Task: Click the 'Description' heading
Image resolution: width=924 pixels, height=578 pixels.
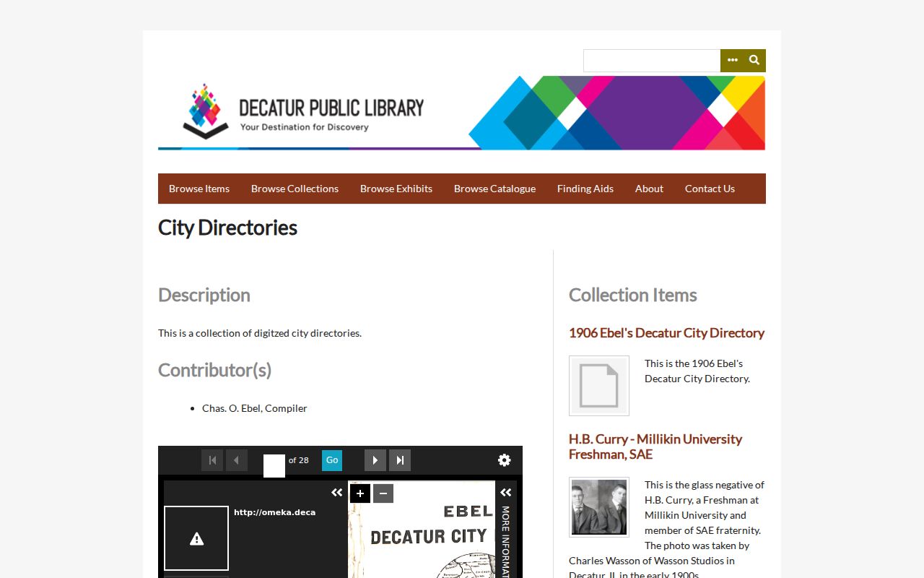Action: pyautogui.click(x=204, y=295)
